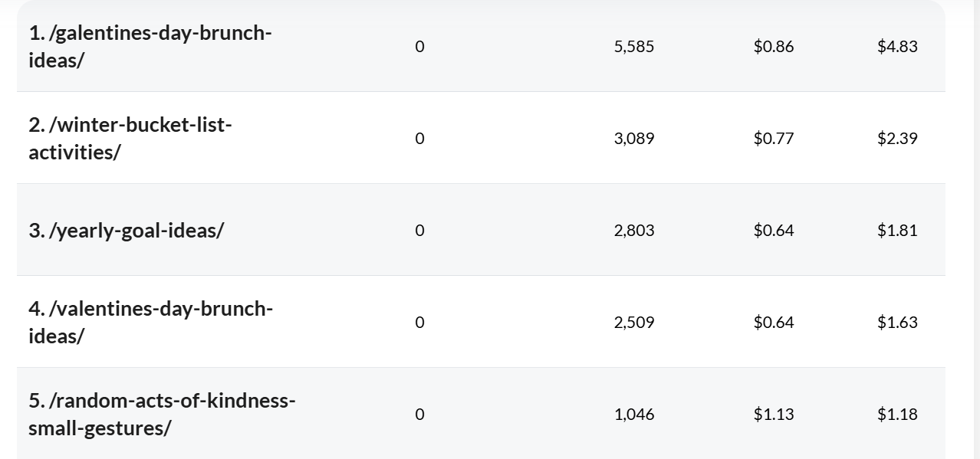
Task: Click the $1.81 amount
Action: point(897,230)
